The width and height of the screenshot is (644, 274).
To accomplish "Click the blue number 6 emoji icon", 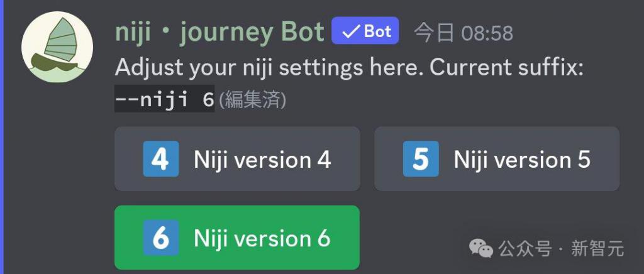I will (161, 238).
